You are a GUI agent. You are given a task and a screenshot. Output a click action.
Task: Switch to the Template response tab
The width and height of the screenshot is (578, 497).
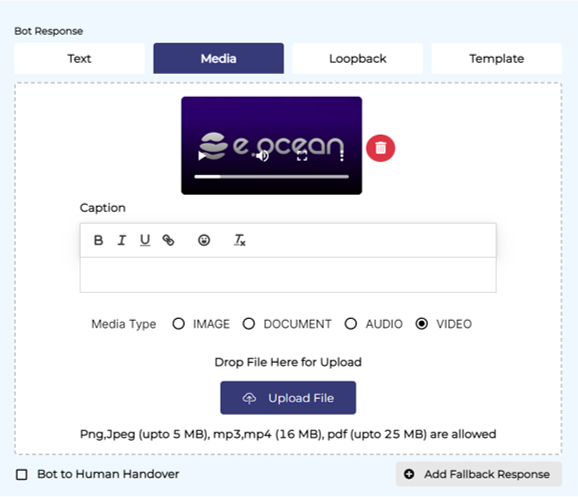[x=497, y=59]
